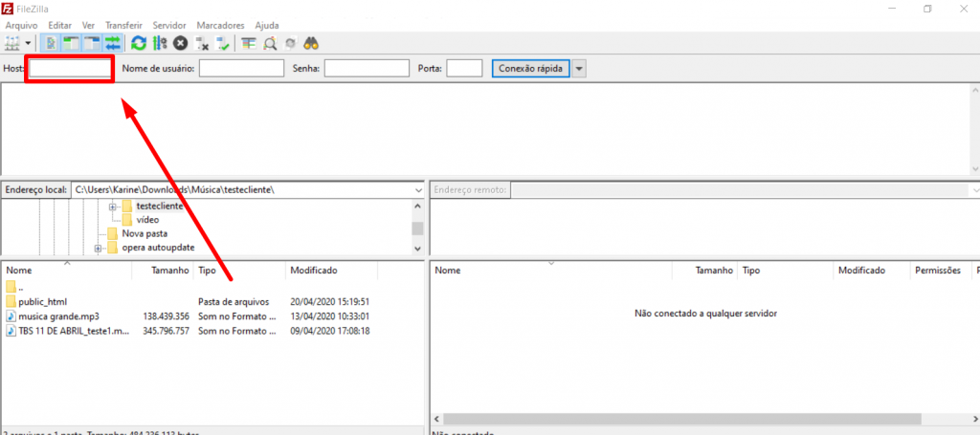This screenshot has width=980, height=435.
Task: Click local tree scrollbar down arrow
Action: (417, 249)
